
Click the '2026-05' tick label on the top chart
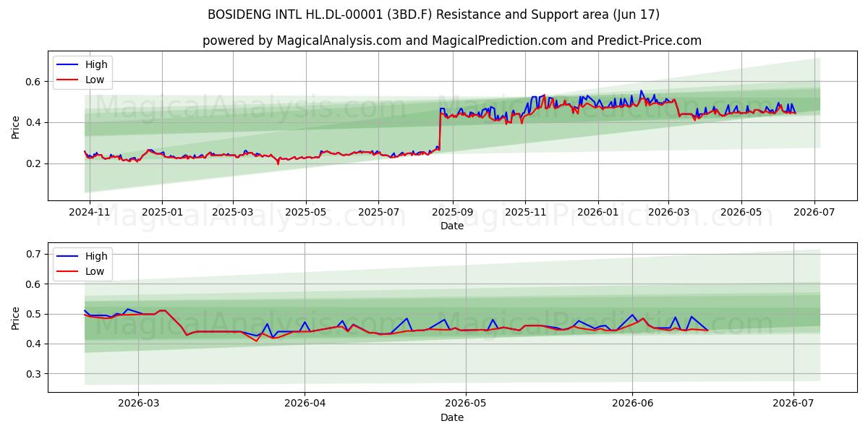[741, 213]
